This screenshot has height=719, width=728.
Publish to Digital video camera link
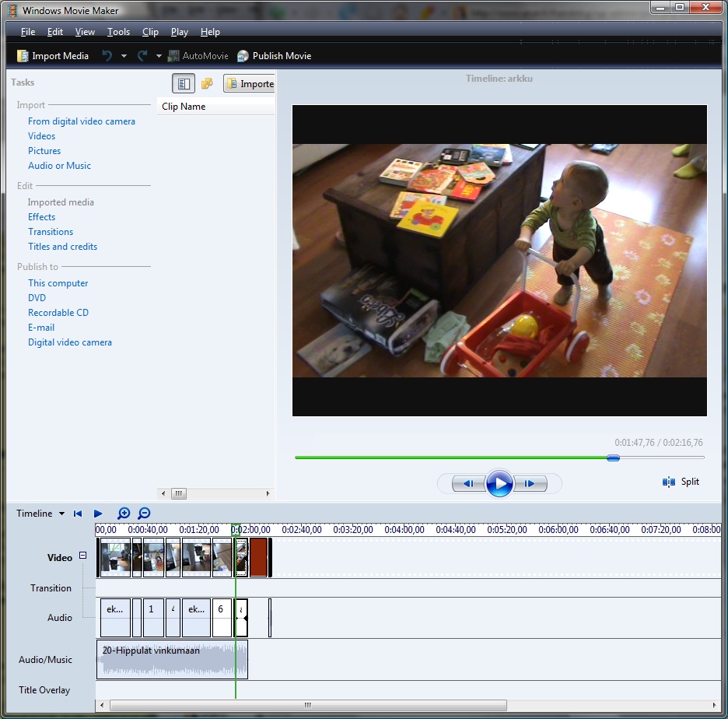70,342
